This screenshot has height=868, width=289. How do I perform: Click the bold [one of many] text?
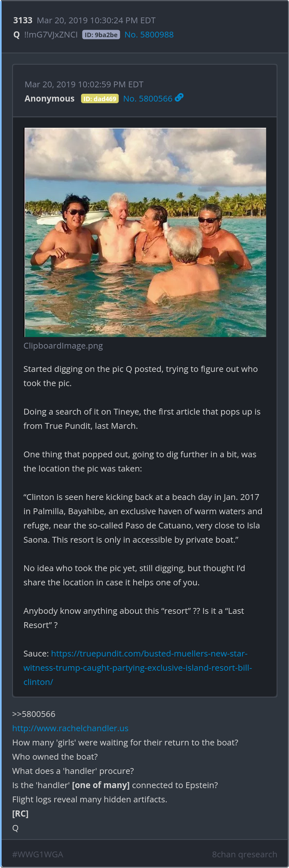(101, 785)
